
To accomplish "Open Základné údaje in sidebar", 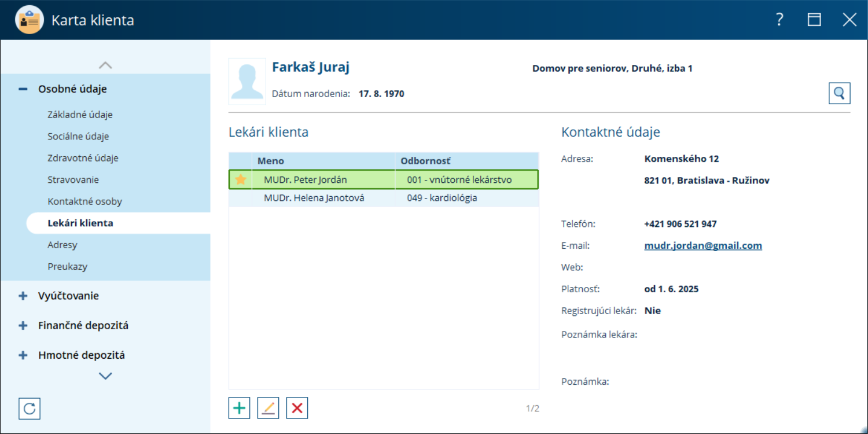I will (x=80, y=115).
